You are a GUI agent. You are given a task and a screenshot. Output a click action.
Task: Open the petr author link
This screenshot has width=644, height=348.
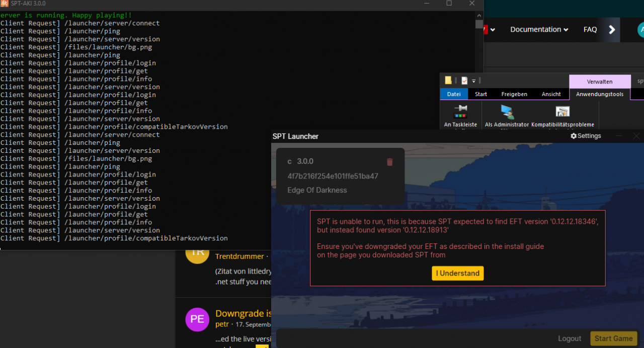coord(222,324)
